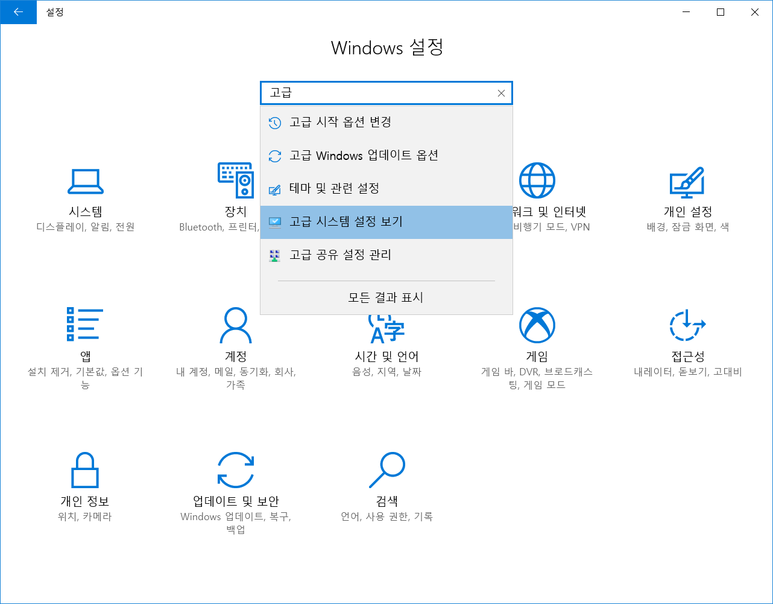Open the 시간 및 언어 icon

point(386,328)
